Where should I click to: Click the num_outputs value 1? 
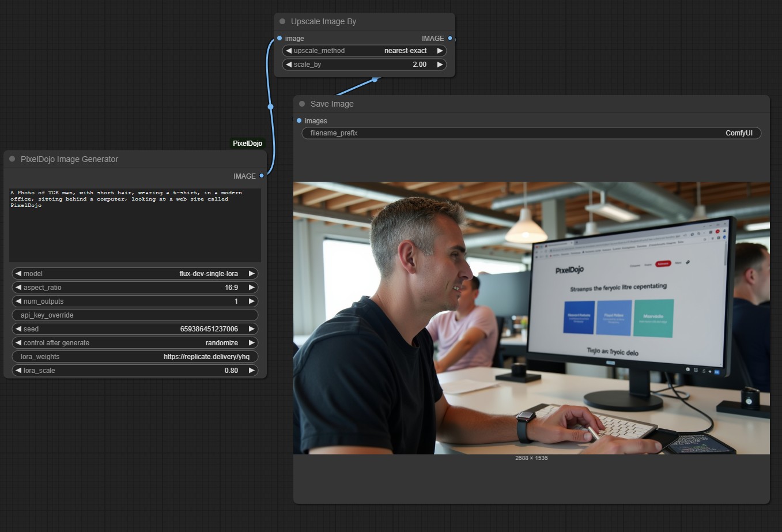(236, 301)
